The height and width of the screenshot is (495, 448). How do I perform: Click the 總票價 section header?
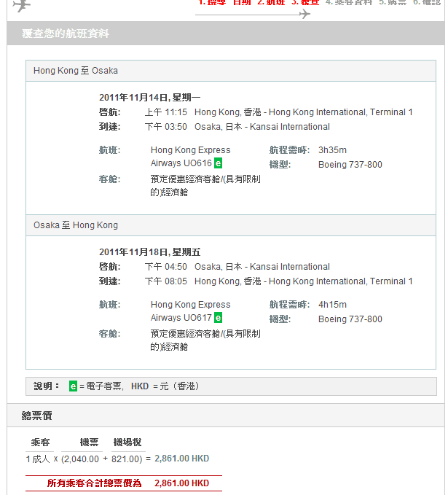pyautogui.click(x=36, y=416)
